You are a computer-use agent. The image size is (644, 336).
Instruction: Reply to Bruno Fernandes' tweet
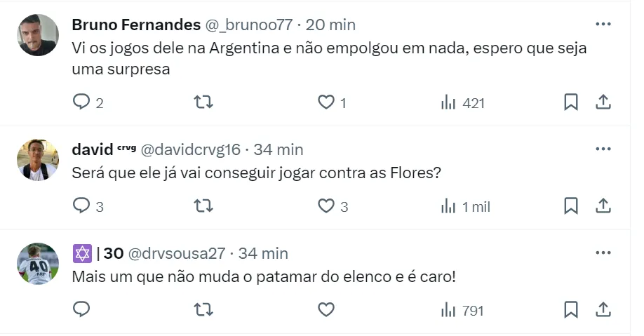coord(82,102)
